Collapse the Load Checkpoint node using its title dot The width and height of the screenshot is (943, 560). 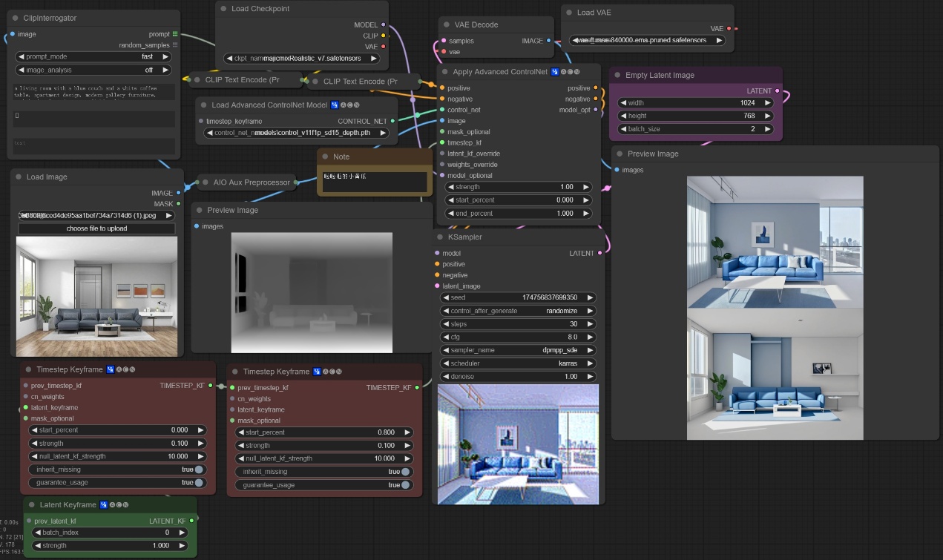(224, 9)
